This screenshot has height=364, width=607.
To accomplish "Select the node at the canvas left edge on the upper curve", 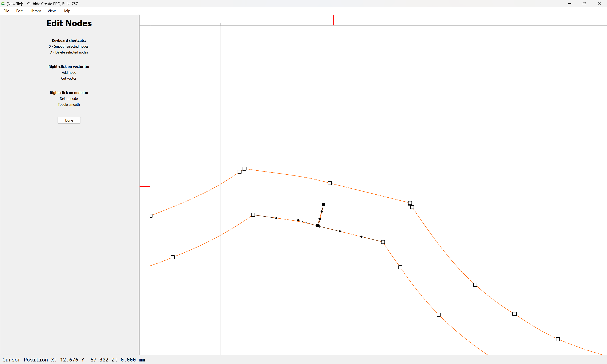I will pos(151,216).
